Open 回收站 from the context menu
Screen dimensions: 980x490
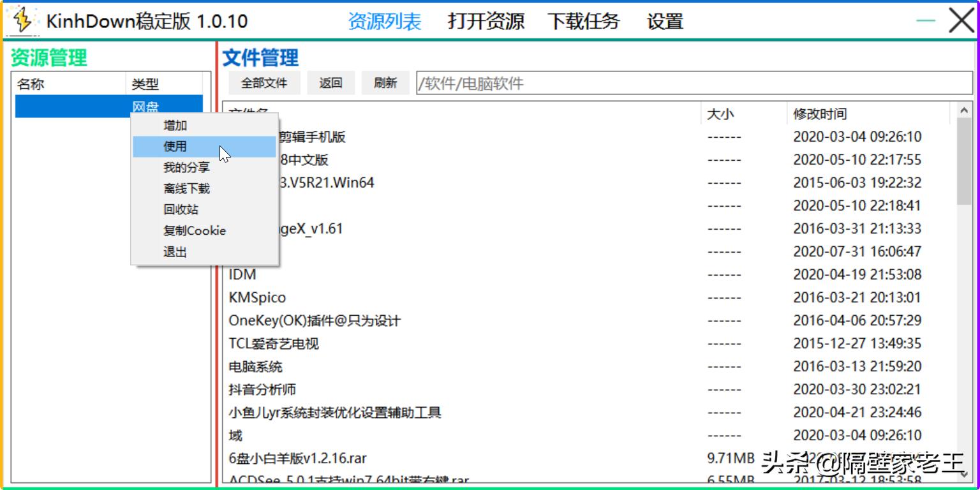click(x=181, y=209)
